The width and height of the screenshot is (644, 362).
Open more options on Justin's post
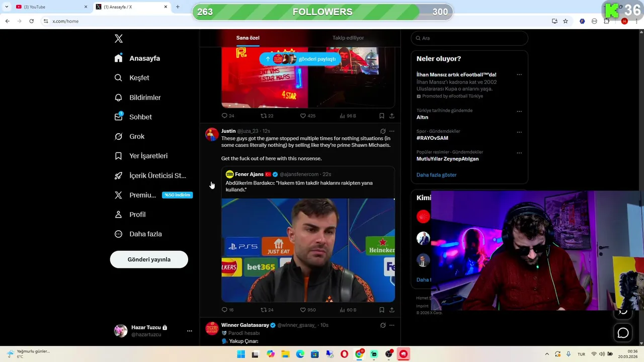pos(392,131)
